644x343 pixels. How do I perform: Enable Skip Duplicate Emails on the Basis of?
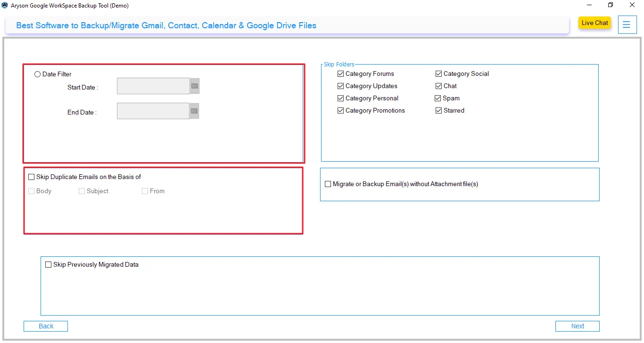[32, 177]
